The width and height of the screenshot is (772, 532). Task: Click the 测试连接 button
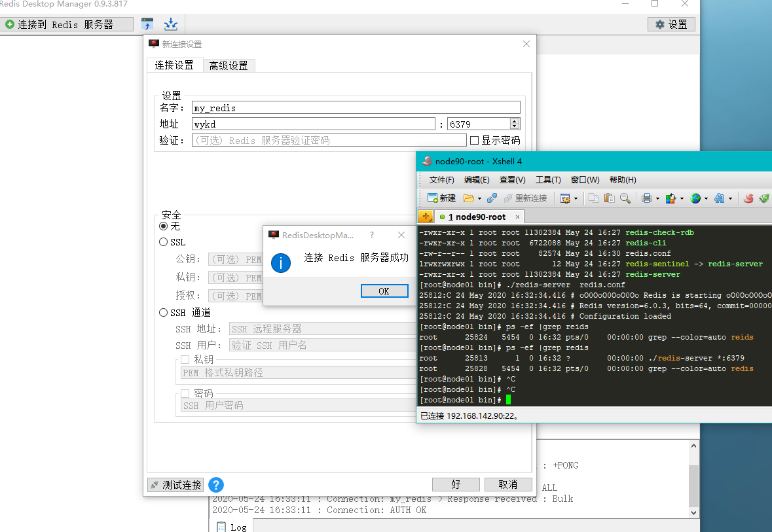pyautogui.click(x=175, y=485)
